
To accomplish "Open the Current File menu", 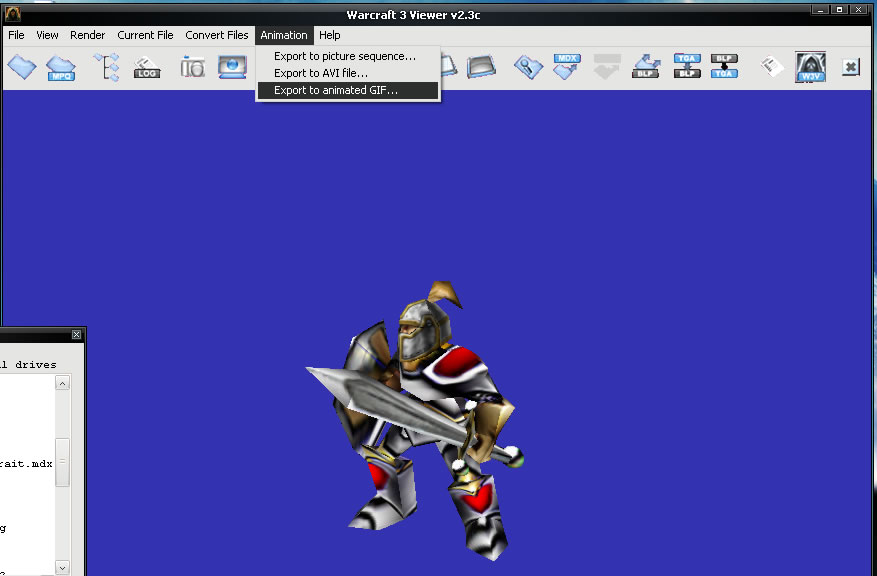I will tap(145, 35).
